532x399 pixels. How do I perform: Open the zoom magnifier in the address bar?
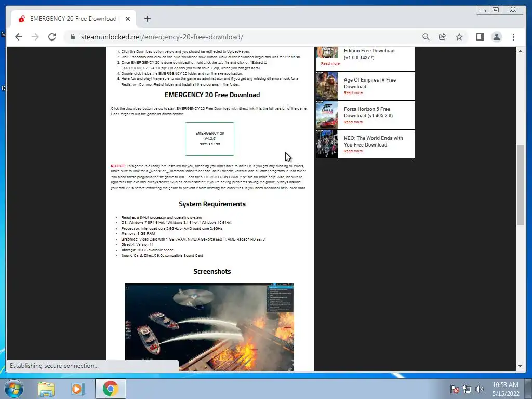pyautogui.click(x=426, y=37)
